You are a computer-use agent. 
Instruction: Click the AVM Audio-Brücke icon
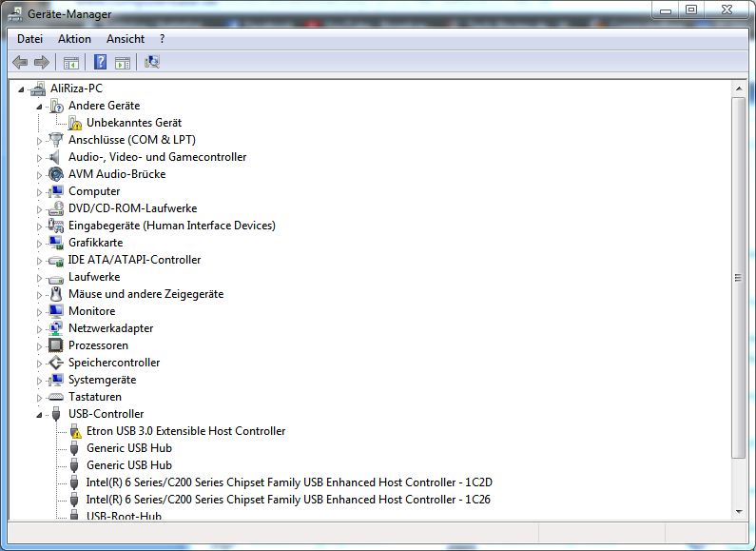pyautogui.click(x=56, y=174)
